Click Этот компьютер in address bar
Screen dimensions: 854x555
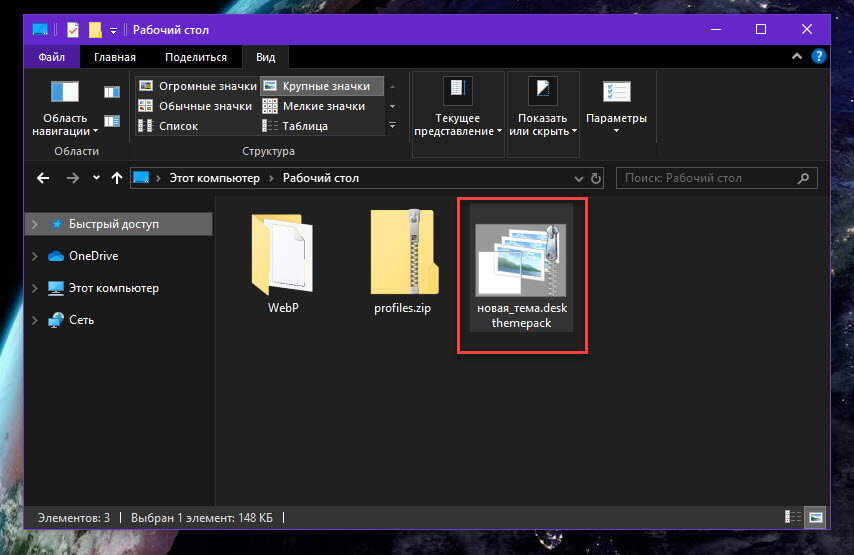click(x=215, y=178)
